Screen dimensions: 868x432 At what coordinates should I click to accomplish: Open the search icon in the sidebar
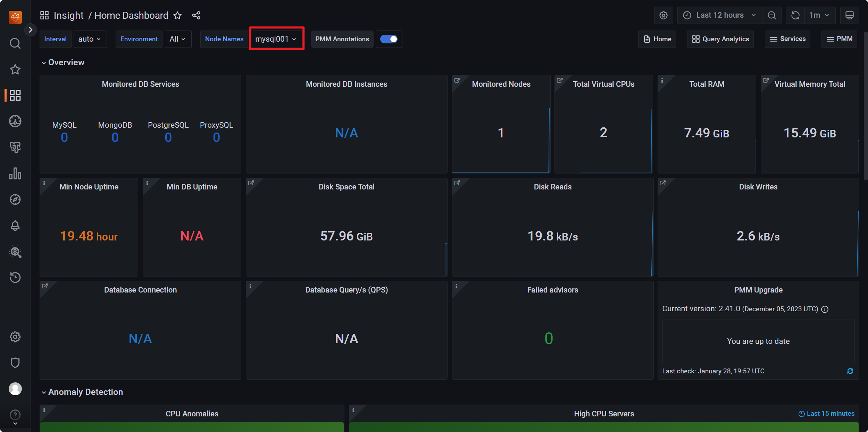[x=15, y=43]
